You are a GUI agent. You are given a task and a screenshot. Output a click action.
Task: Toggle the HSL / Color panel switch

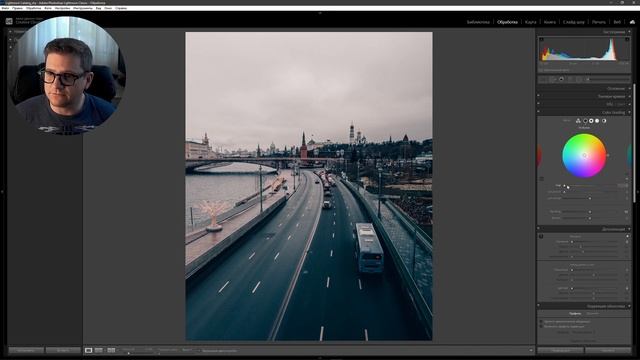pyautogui.click(x=538, y=104)
